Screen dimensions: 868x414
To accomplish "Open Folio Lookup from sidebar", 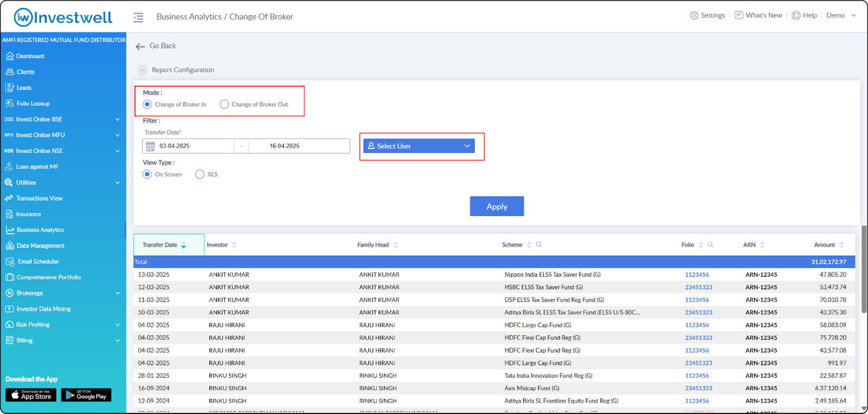I will tap(33, 103).
